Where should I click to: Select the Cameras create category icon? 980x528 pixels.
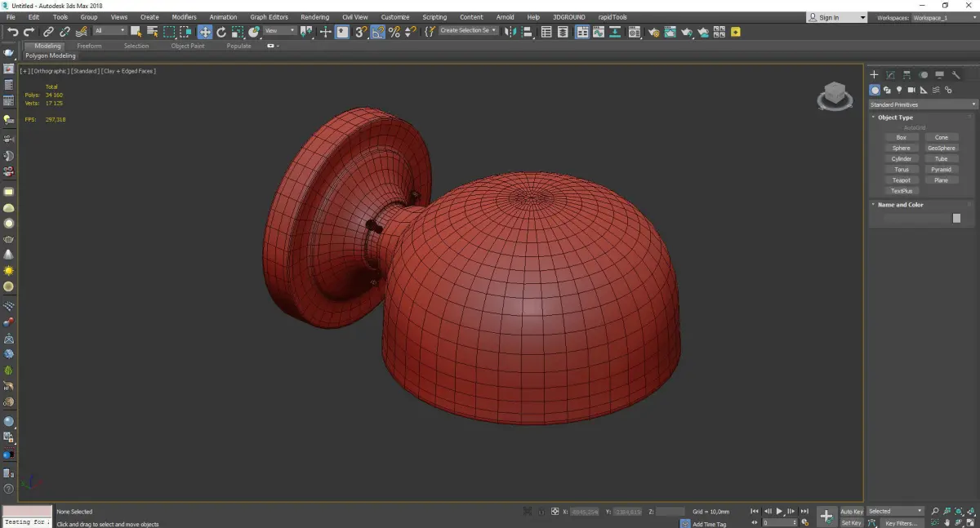(x=911, y=90)
